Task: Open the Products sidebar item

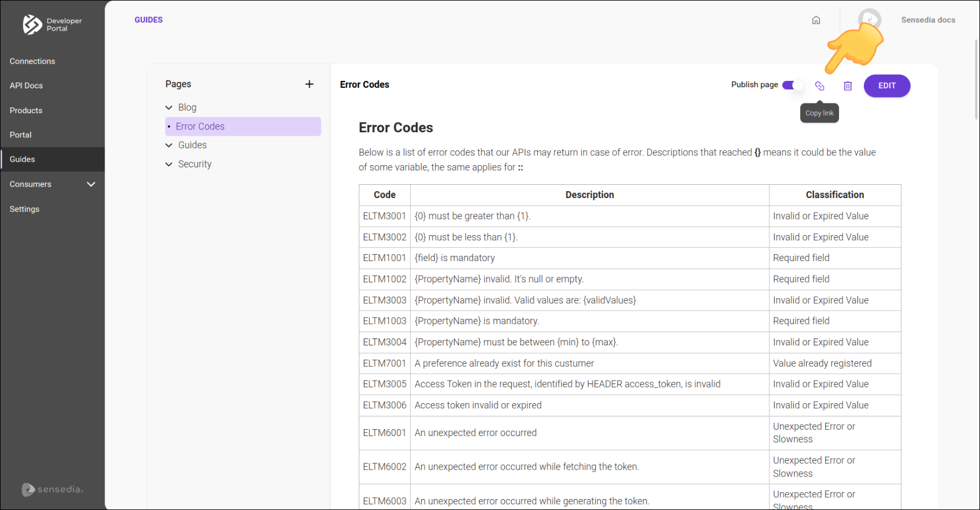Action: tap(26, 110)
